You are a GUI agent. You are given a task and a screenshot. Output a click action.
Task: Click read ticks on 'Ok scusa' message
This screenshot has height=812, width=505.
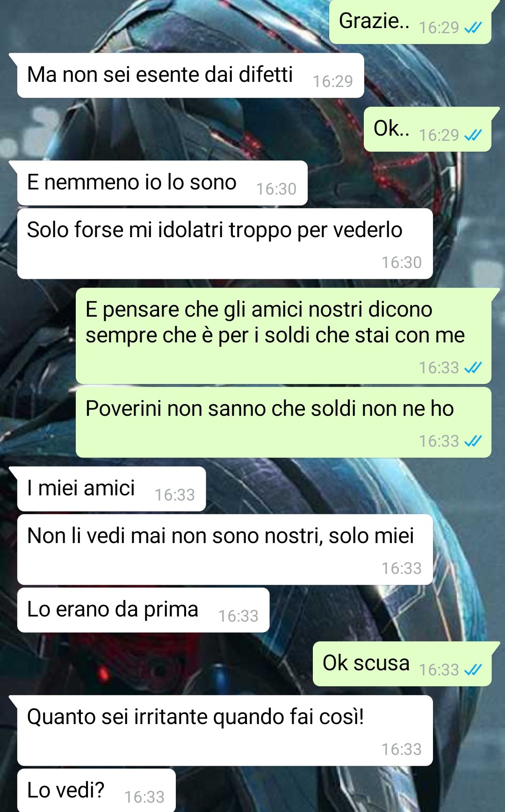click(x=473, y=670)
